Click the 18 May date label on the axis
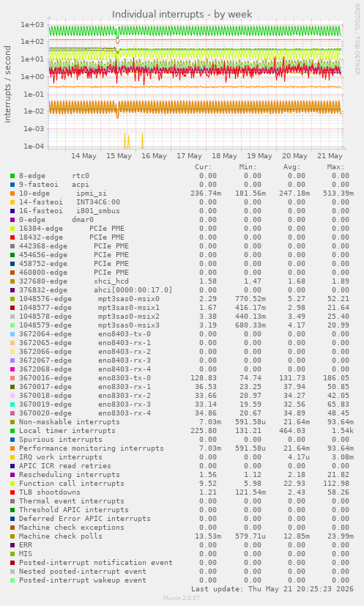This screenshot has height=606, width=364. point(224,156)
